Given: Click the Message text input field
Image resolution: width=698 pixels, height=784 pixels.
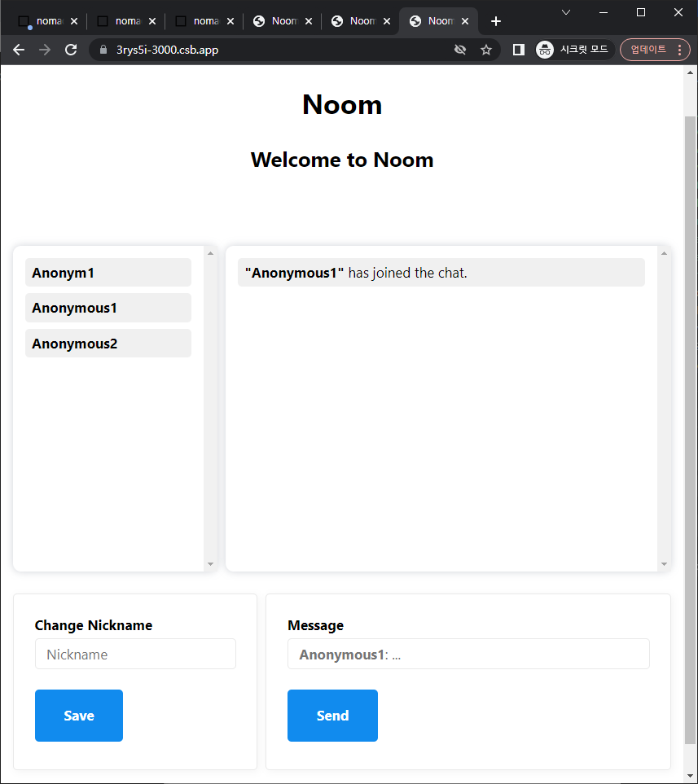Looking at the screenshot, I should pos(468,655).
